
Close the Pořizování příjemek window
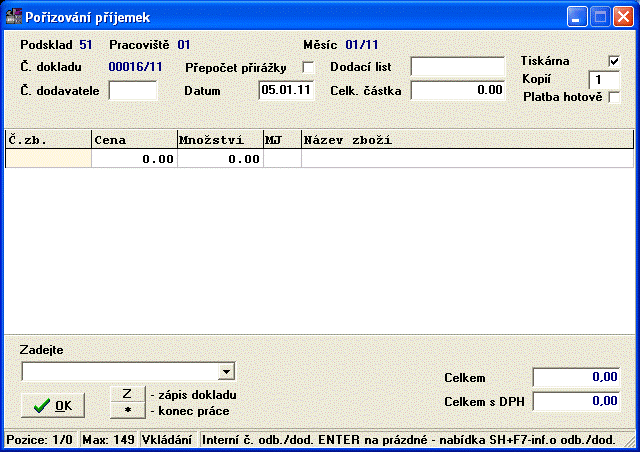(x=623, y=17)
